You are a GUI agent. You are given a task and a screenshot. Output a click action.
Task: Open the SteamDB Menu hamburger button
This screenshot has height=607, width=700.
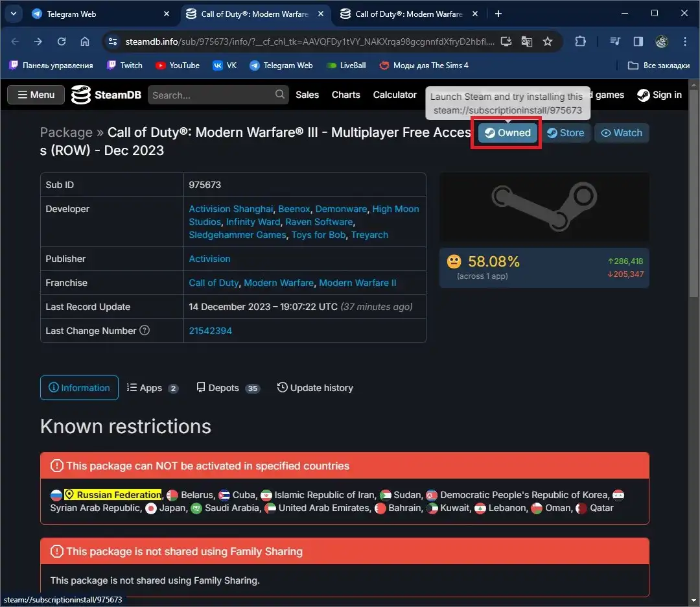click(x=36, y=95)
